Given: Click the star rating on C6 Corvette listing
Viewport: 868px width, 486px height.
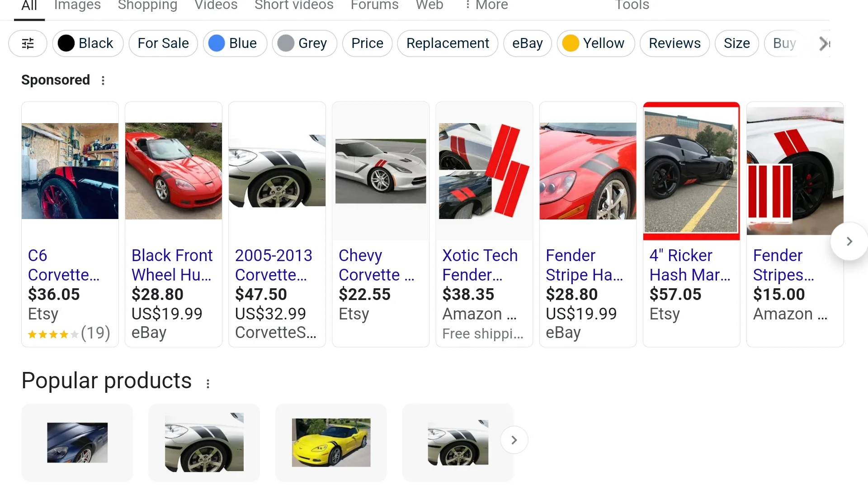Looking at the screenshot, I should click(53, 334).
